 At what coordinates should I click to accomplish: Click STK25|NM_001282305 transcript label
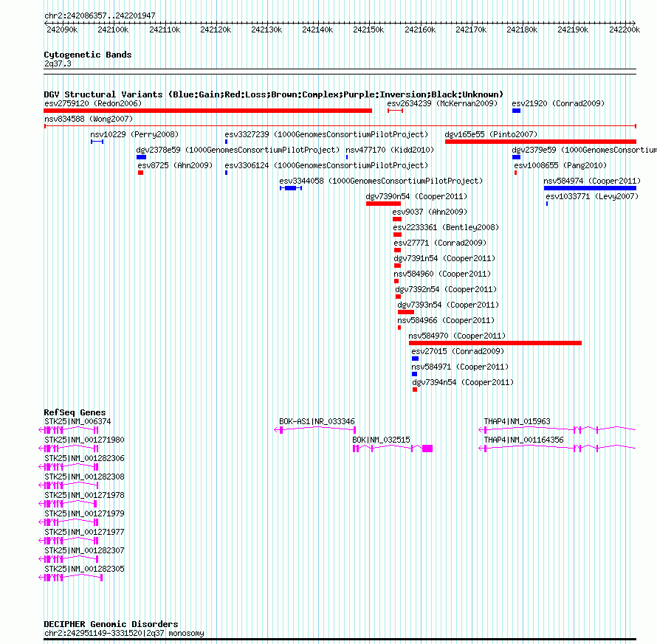coord(84,569)
